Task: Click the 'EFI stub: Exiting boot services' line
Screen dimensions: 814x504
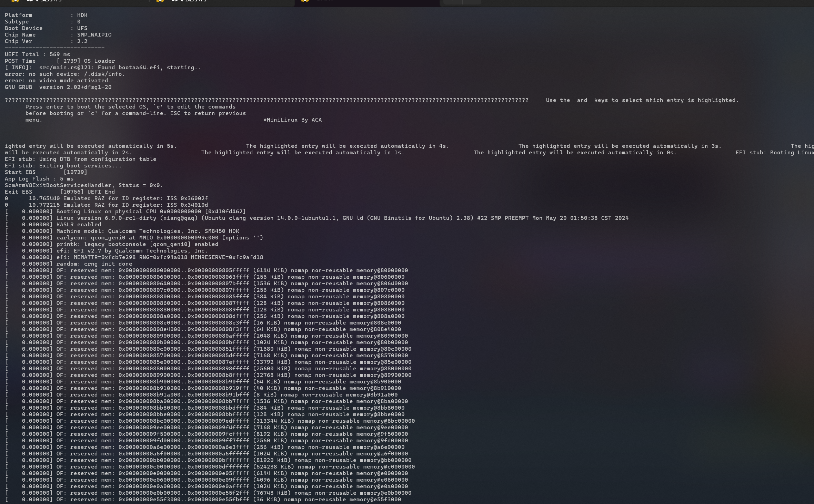Action: click(x=63, y=165)
